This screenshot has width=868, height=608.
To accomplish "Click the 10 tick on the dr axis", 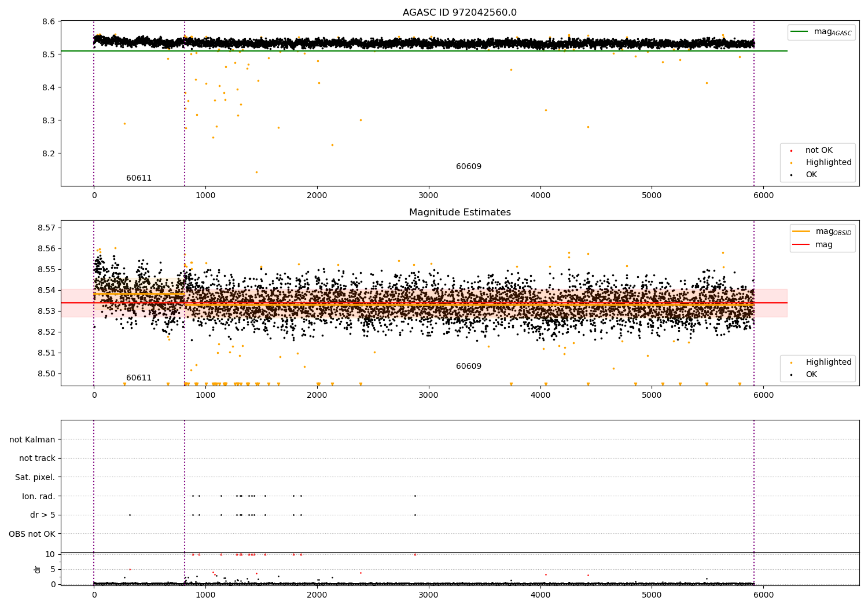I will coord(50,554).
